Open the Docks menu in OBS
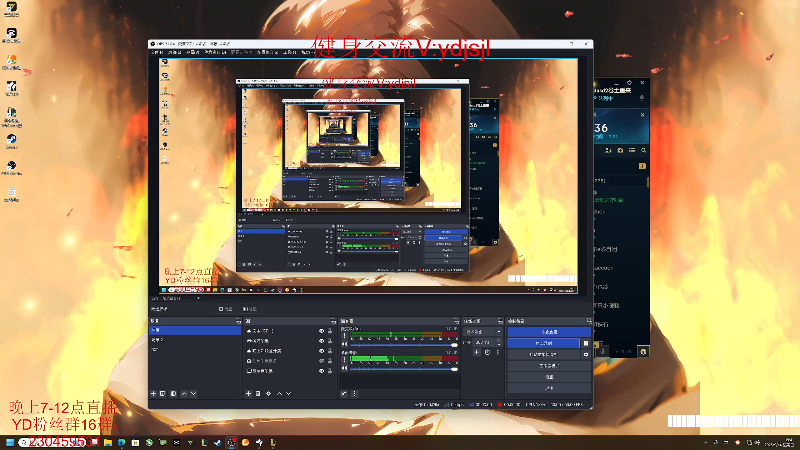 coord(215,52)
